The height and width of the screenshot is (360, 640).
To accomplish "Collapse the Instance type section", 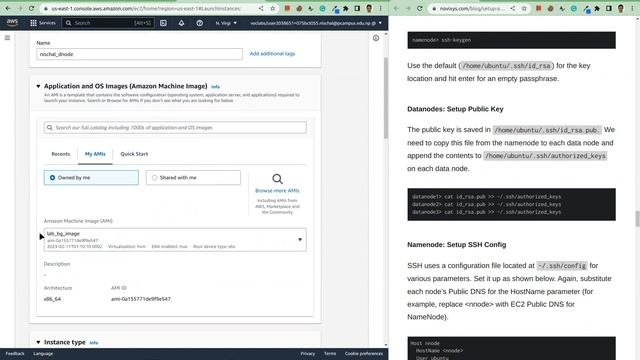I will (x=38, y=342).
